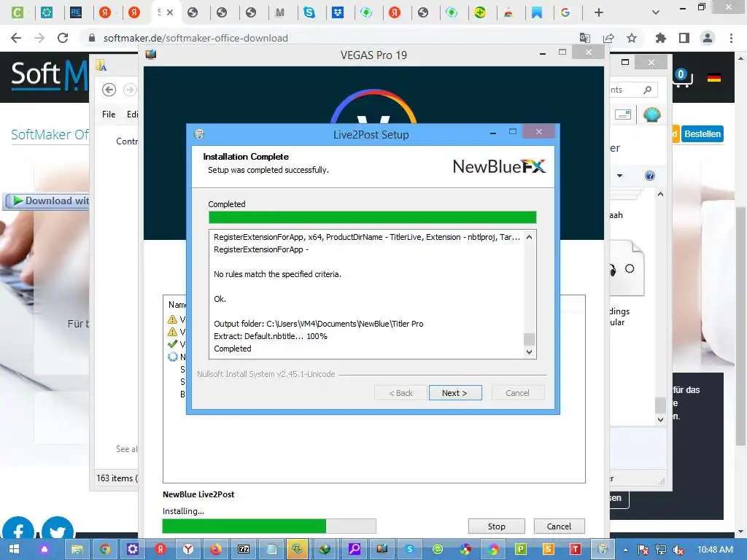Click the translate page icon in the address bar
747x560 pixels.
pyautogui.click(x=585, y=38)
